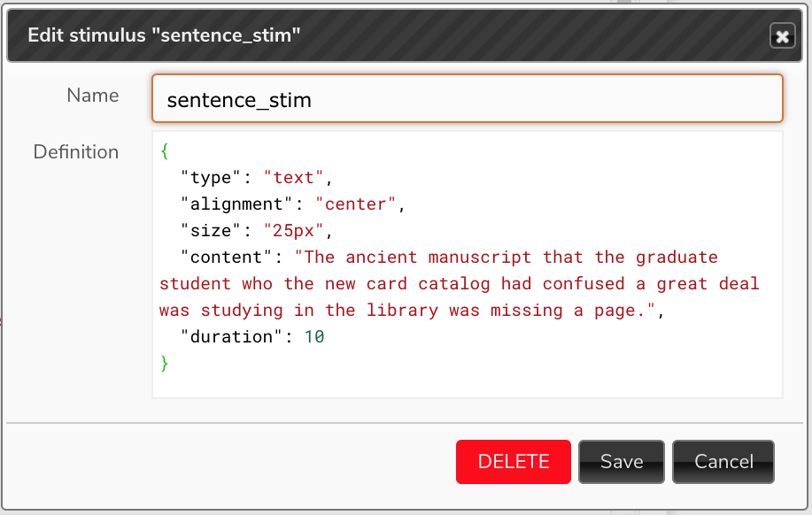Click the "type" key in the definition
The width and height of the screenshot is (812, 515).
click(210, 178)
